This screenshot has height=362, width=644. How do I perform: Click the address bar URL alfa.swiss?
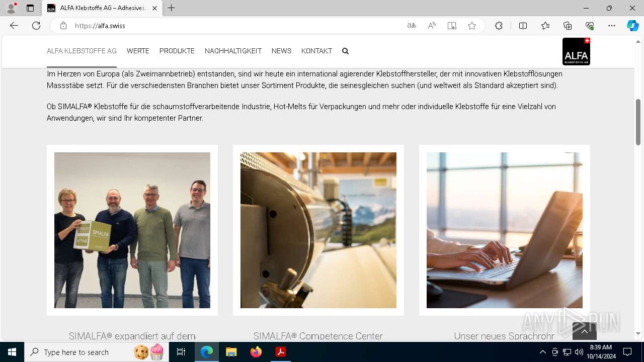pos(100,26)
